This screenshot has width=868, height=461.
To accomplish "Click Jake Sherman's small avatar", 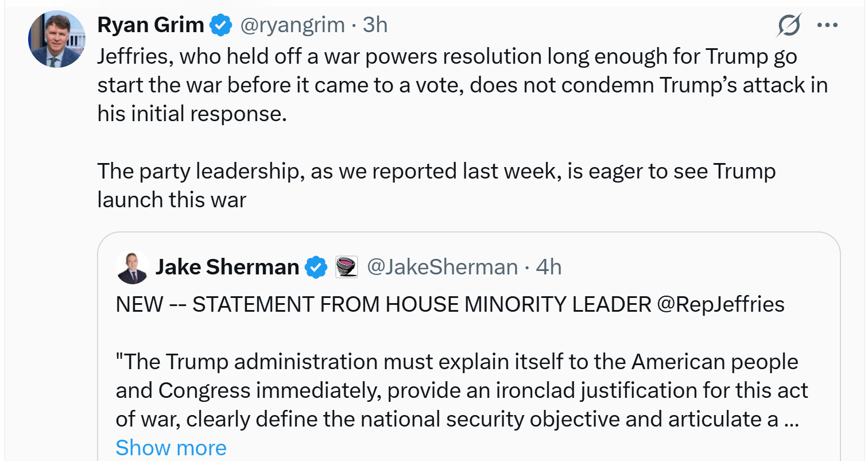I will coord(133,267).
